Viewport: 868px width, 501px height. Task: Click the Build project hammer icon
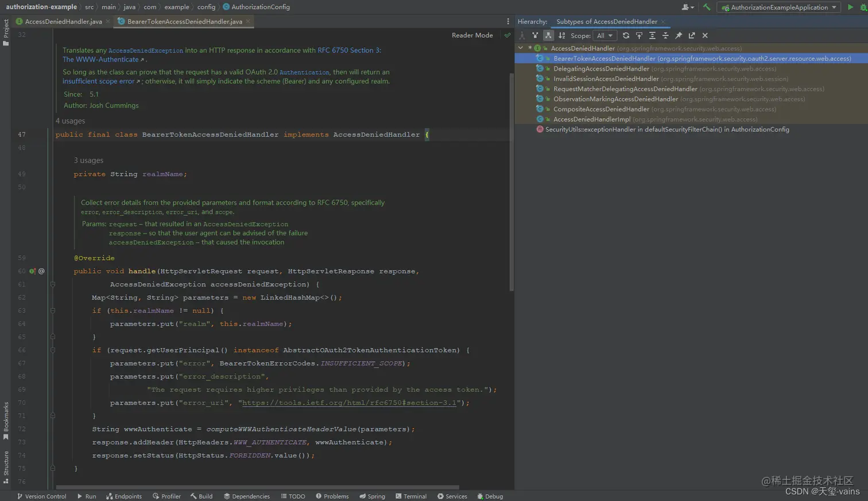(x=707, y=7)
